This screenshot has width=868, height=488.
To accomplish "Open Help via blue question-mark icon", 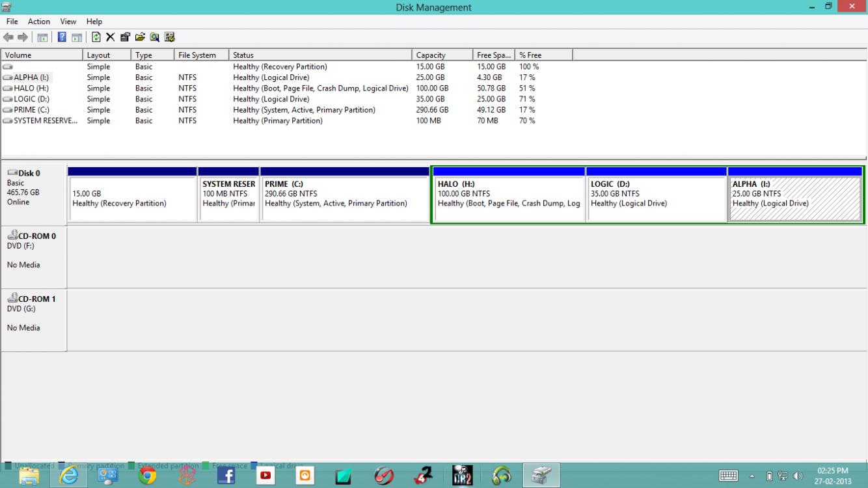I will [x=62, y=37].
